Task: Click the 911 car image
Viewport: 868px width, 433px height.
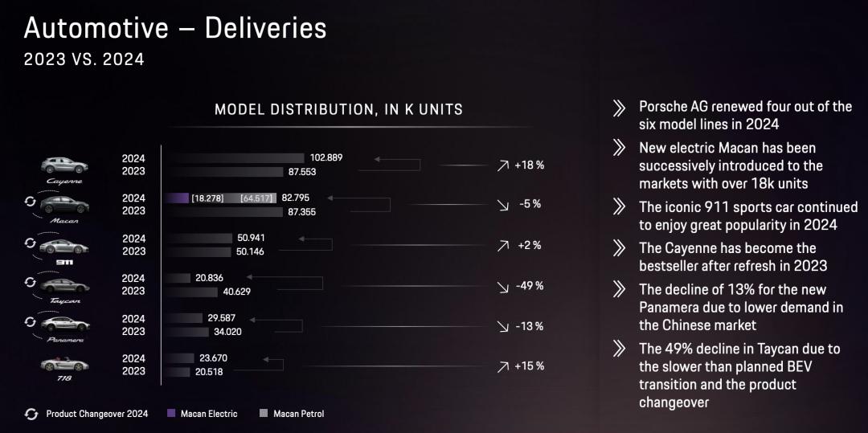Action: 63,246
